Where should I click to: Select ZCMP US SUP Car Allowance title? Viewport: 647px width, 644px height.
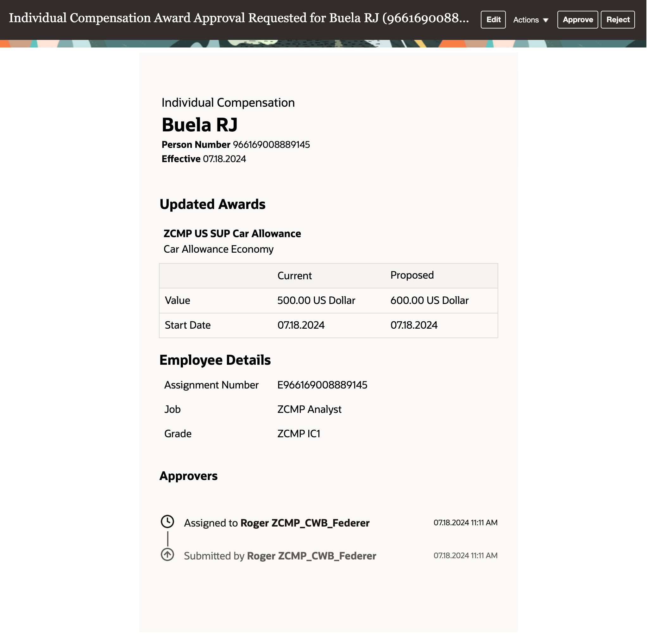pyautogui.click(x=232, y=234)
